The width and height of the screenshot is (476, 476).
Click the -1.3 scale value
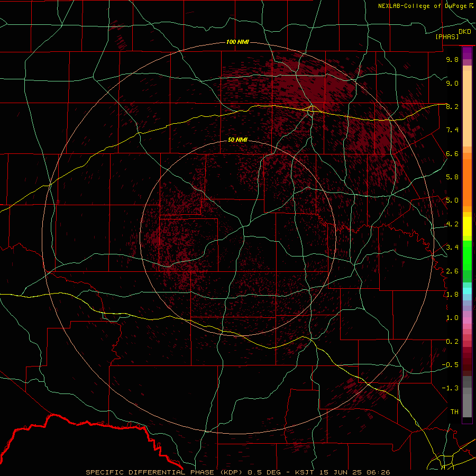tap(450, 388)
